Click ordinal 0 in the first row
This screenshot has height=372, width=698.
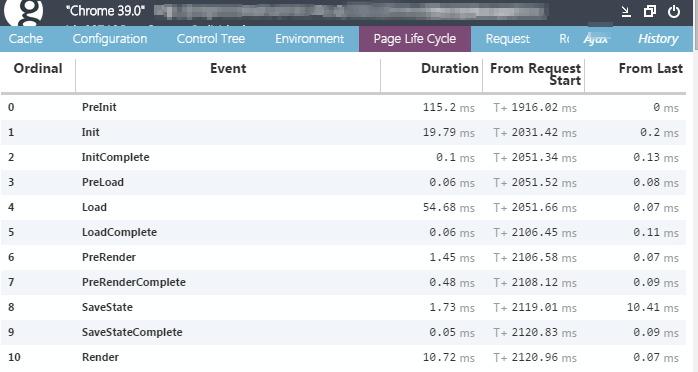[x=11, y=107]
